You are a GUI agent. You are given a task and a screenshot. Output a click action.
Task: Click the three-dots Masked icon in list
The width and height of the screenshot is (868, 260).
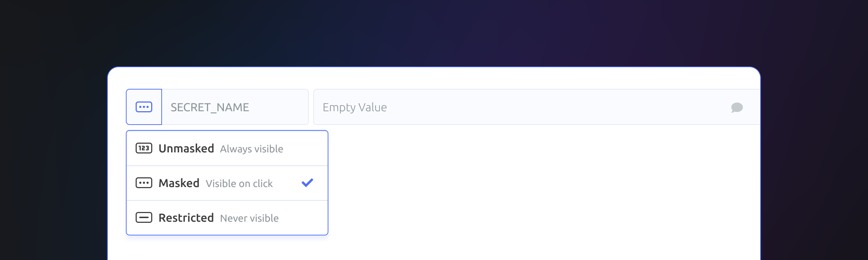144,183
